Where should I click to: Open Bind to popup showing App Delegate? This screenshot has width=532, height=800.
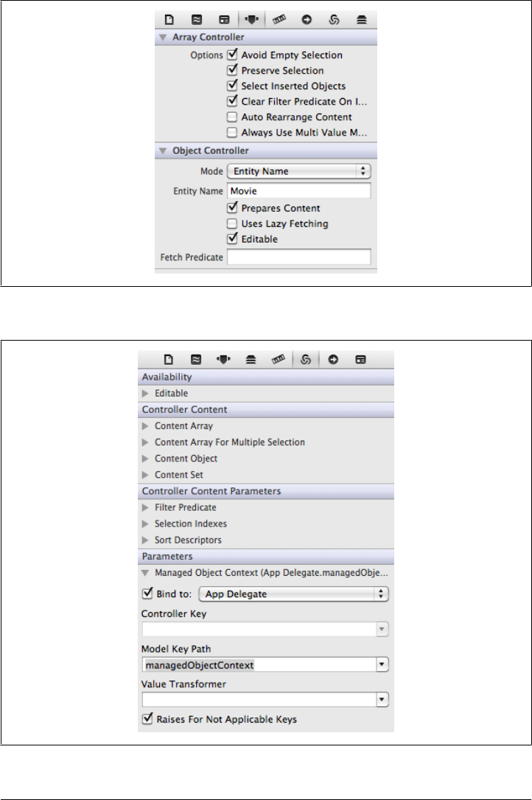[x=294, y=594]
